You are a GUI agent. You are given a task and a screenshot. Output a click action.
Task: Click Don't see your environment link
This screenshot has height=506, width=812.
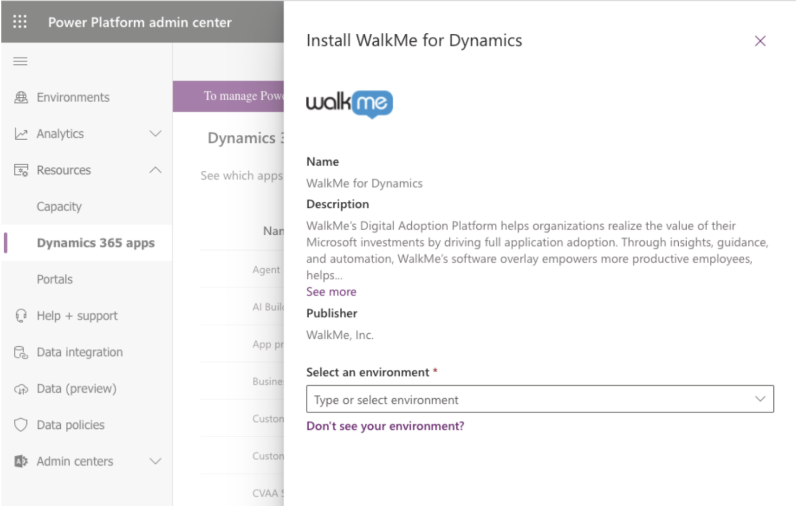tap(385, 426)
